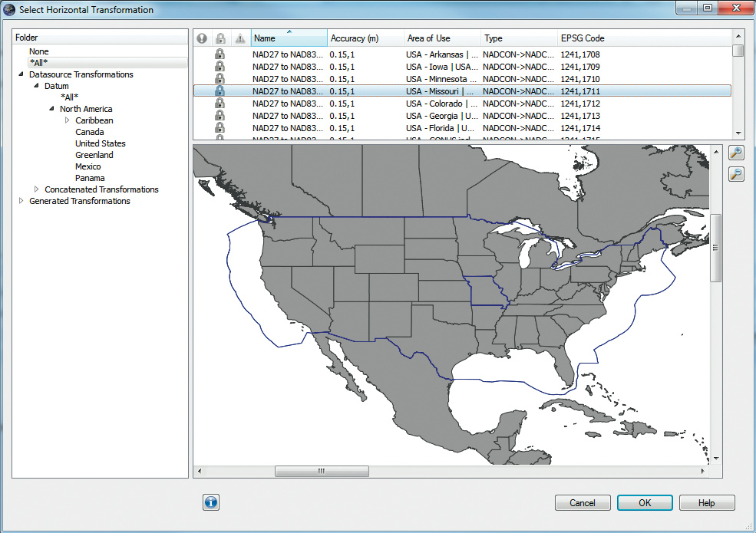This screenshot has height=533, width=756.
Task: Select the Canada folder item
Action: (89, 132)
